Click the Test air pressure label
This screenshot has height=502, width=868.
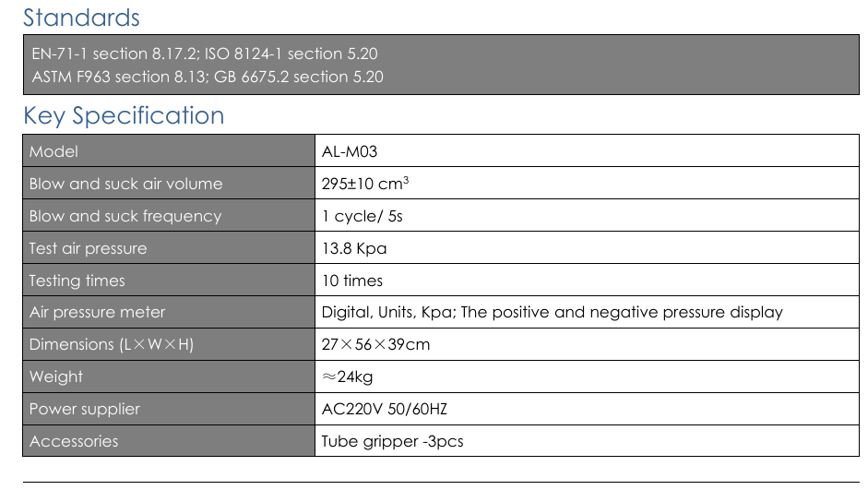[x=88, y=248]
